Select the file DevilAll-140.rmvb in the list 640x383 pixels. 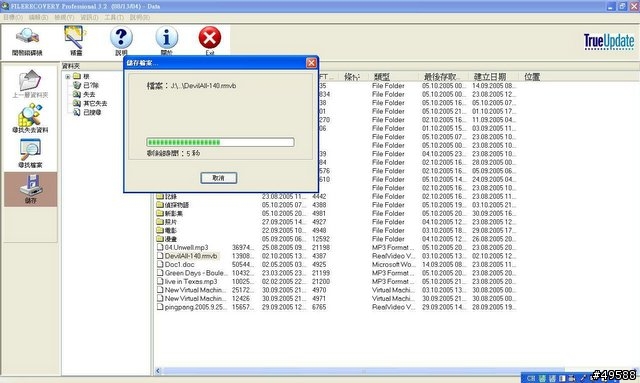(x=187, y=256)
